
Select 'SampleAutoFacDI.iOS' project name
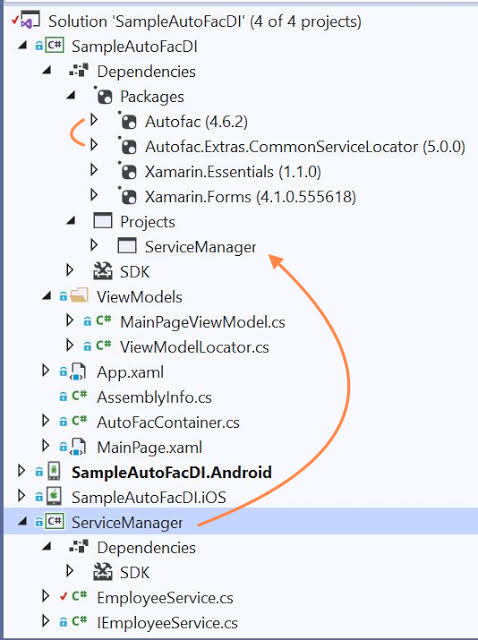pos(149,497)
